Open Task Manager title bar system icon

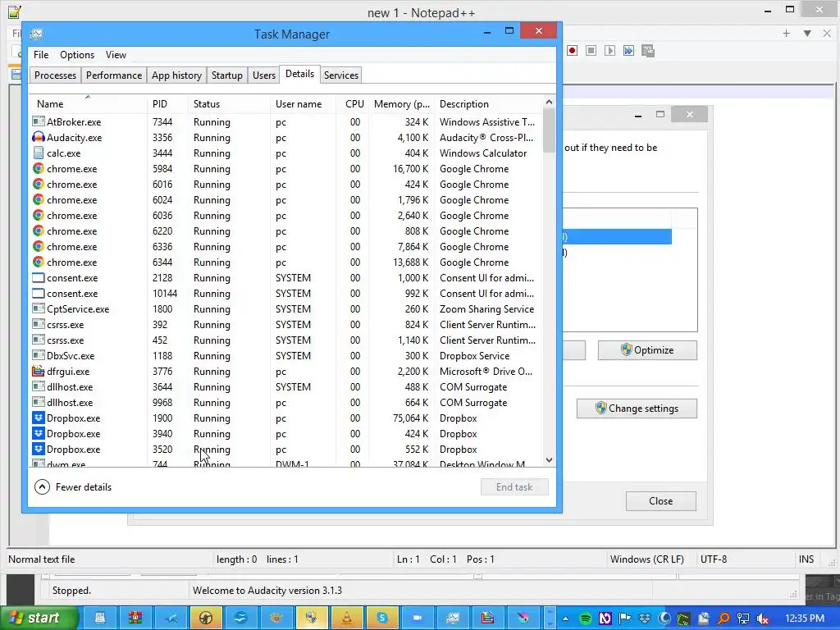click(36, 34)
